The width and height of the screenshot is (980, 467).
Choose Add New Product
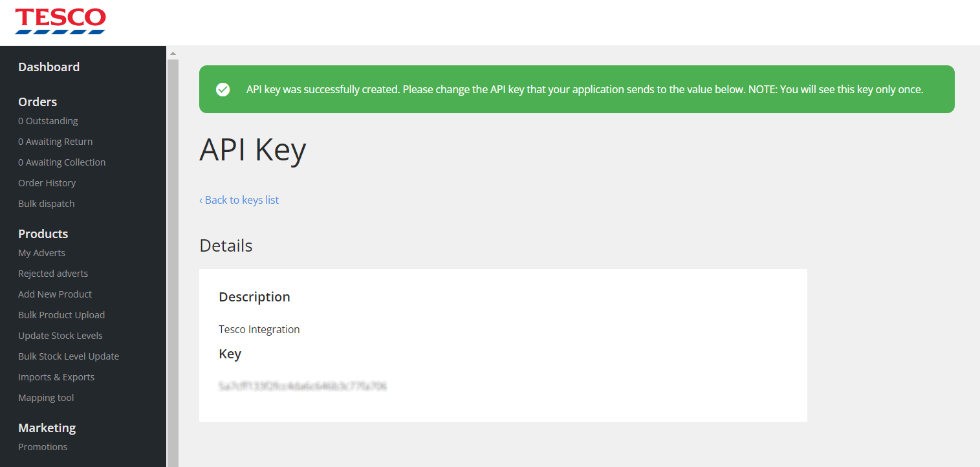(55, 294)
